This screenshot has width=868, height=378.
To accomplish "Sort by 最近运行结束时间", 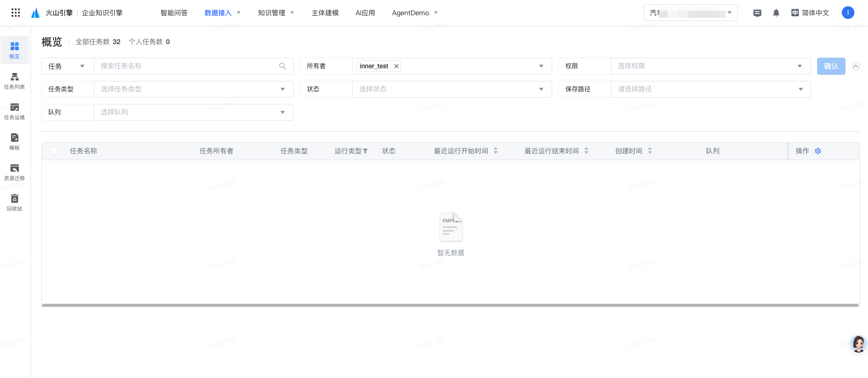I will click(586, 151).
